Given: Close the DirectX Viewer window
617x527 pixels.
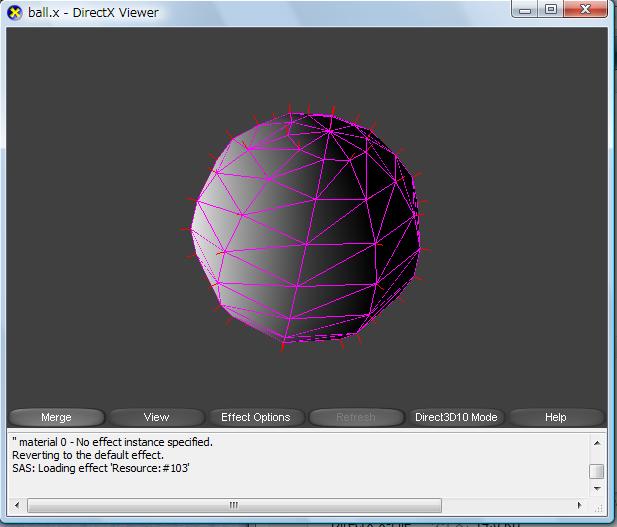Looking at the screenshot, I should [585, 9].
